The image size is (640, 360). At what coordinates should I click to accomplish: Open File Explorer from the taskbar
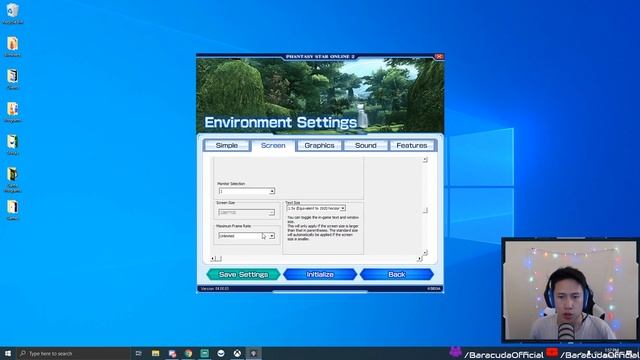[156, 353]
